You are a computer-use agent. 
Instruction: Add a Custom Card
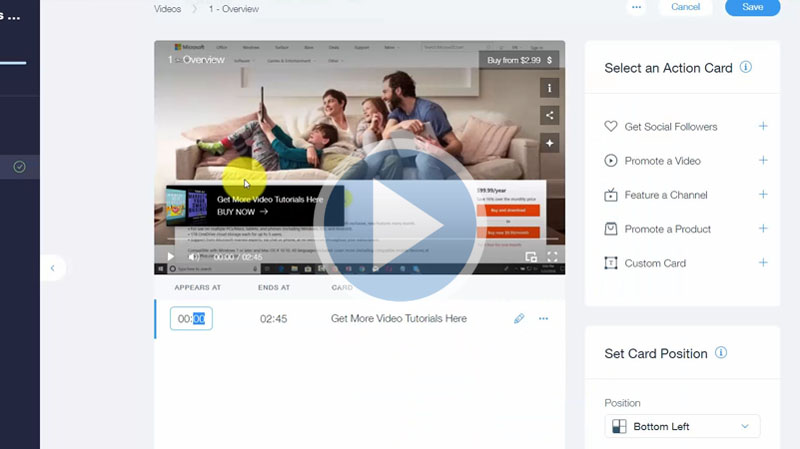click(x=763, y=263)
